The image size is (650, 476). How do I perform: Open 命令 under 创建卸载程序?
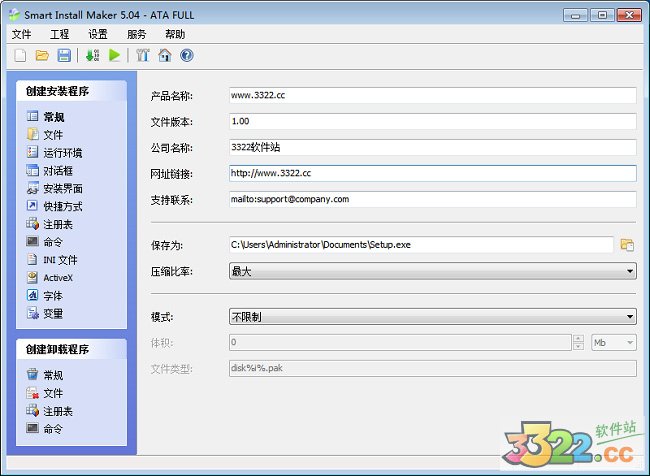click(x=53, y=428)
